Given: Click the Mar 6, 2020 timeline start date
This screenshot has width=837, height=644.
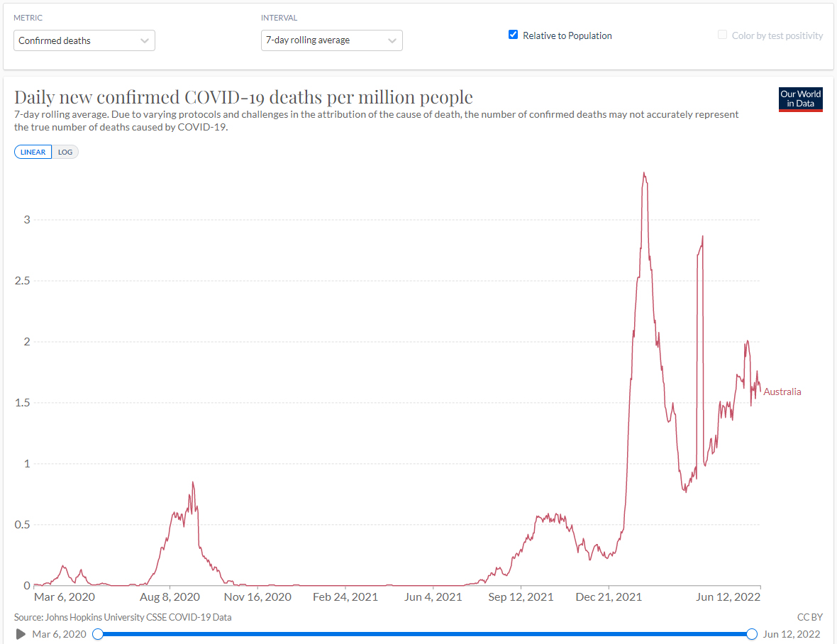Looking at the screenshot, I should [x=60, y=634].
